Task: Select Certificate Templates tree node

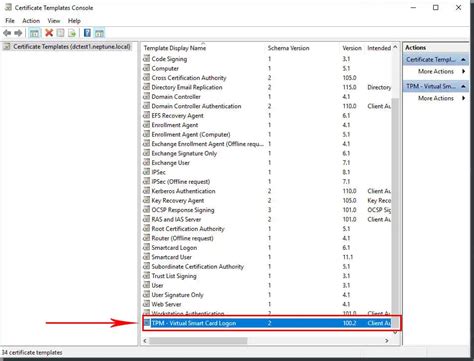Action: 72,46
